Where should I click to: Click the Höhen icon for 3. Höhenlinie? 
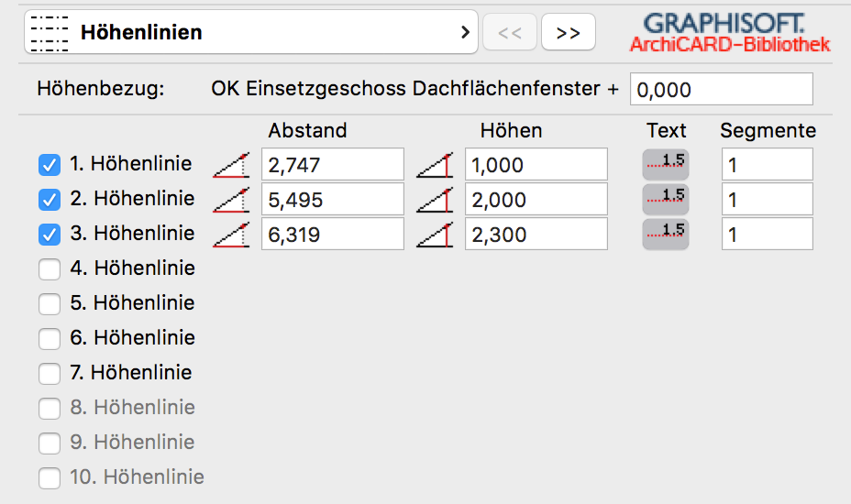coord(435,235)
